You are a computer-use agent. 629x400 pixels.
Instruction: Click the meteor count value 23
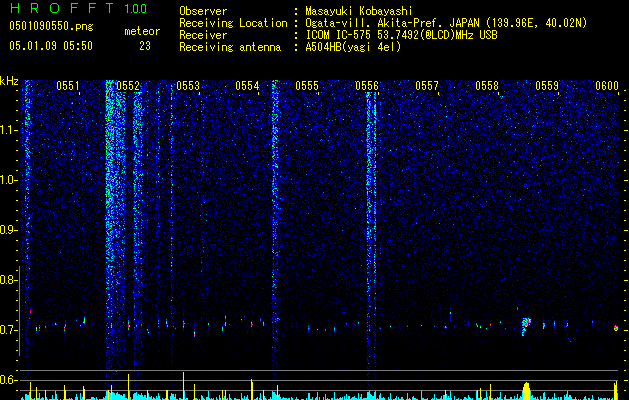pos(145,46)
